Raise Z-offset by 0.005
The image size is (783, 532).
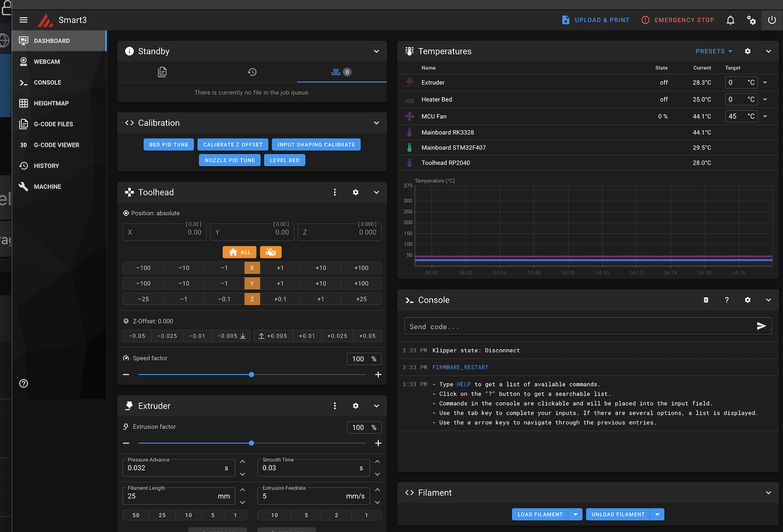point(273,336)
